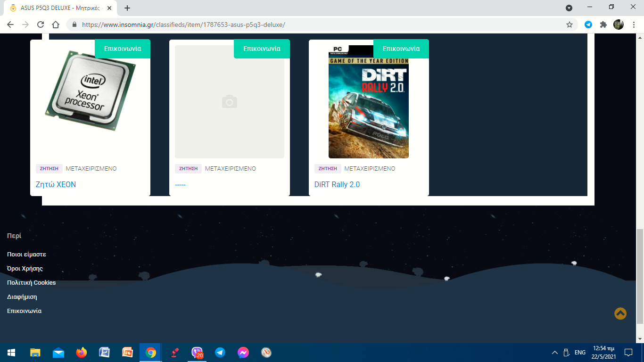Launch Firefox from the taskbar
The width and height of the screenshot is (644, 362).
pyautogui.click(x=82, y=353)
